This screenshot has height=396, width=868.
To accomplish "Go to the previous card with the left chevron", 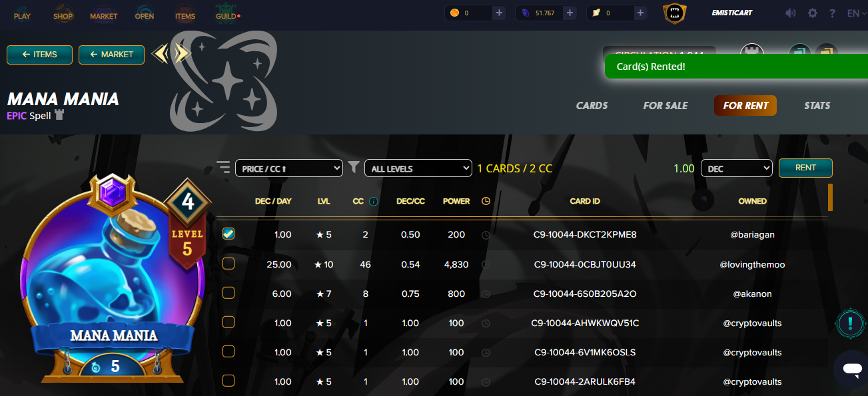I will tap(159, 53).
